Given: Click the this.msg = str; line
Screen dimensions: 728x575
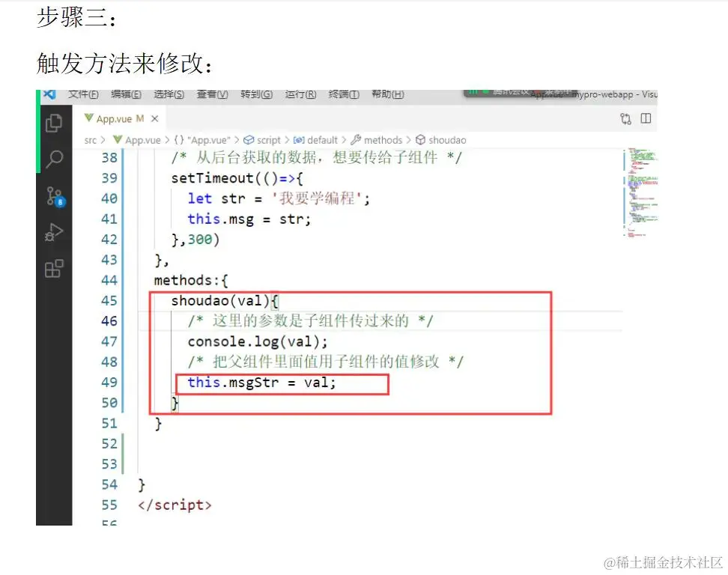Looking at the screenshot, I should tap(249, 219).
